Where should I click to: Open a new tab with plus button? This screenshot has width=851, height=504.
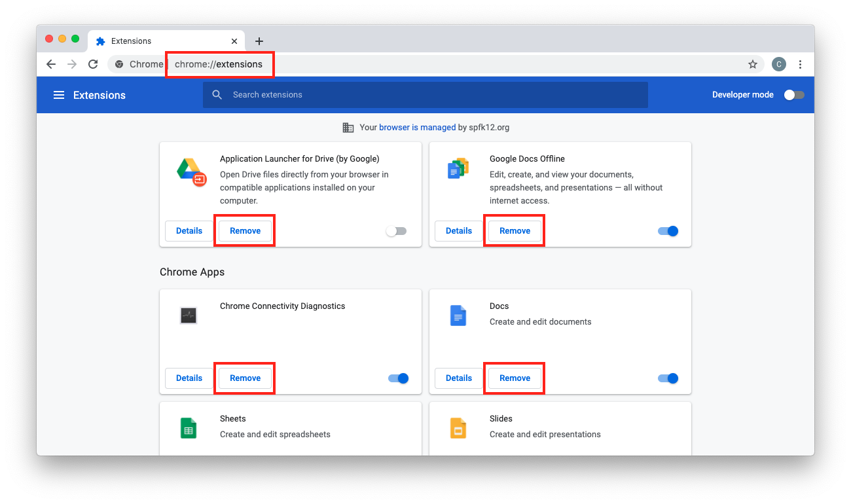click(x=259, y=41)
